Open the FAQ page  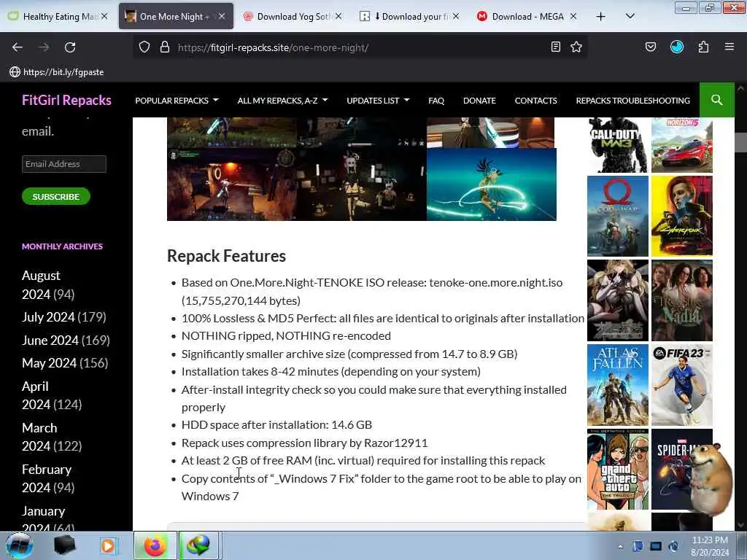tap(436, 101)
